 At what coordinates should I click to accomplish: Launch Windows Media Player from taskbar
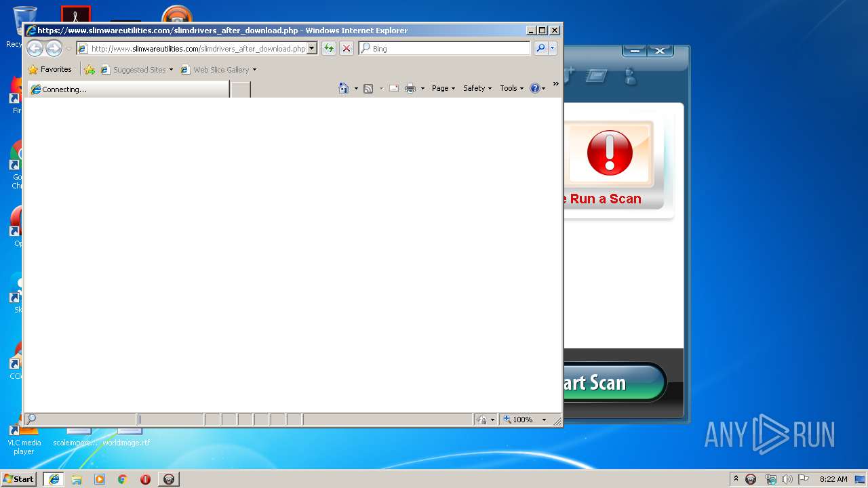pyautogui.click(x=100, y=479)
